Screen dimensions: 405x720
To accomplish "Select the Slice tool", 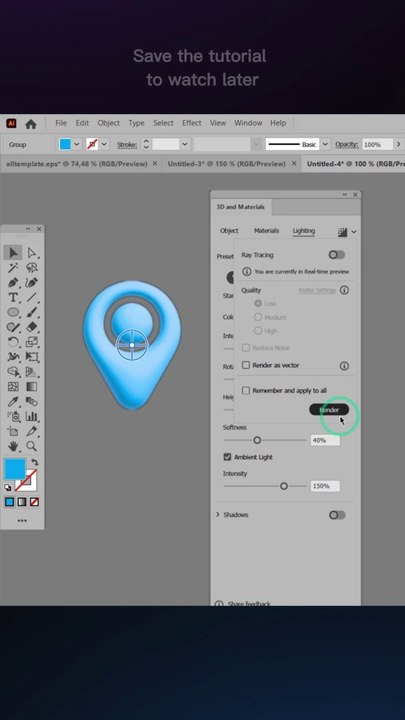I will pos(32,431).
